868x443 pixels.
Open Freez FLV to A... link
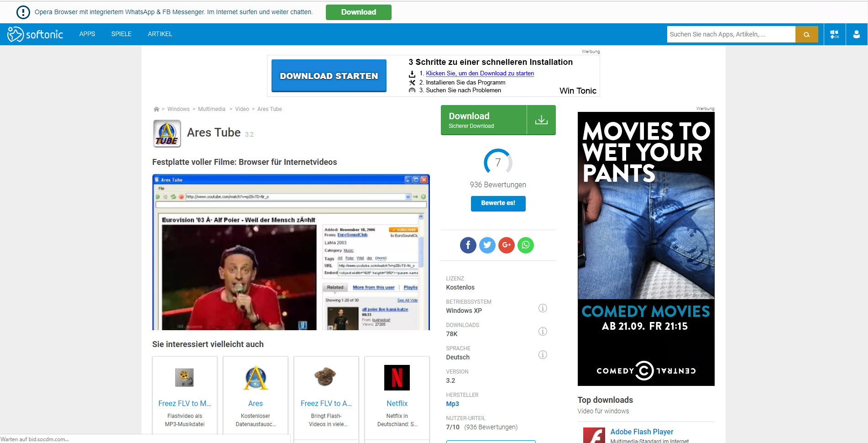tap(326, 404)
